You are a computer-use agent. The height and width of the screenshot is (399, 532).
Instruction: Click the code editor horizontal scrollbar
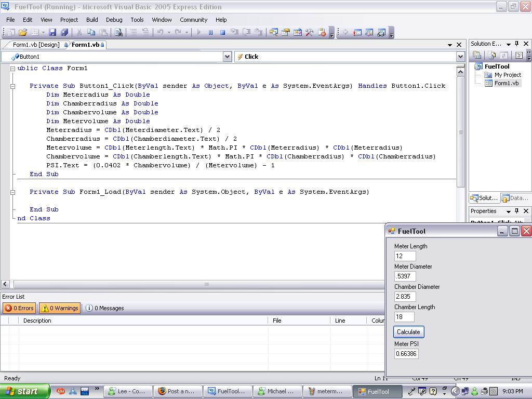pos(206,284)
